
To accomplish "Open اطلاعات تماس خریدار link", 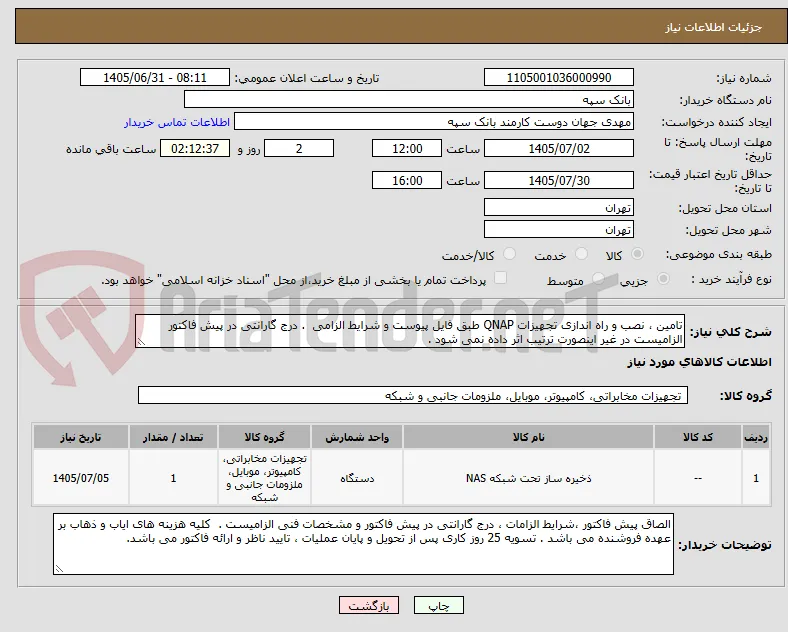I will click(x=177, y=122).
